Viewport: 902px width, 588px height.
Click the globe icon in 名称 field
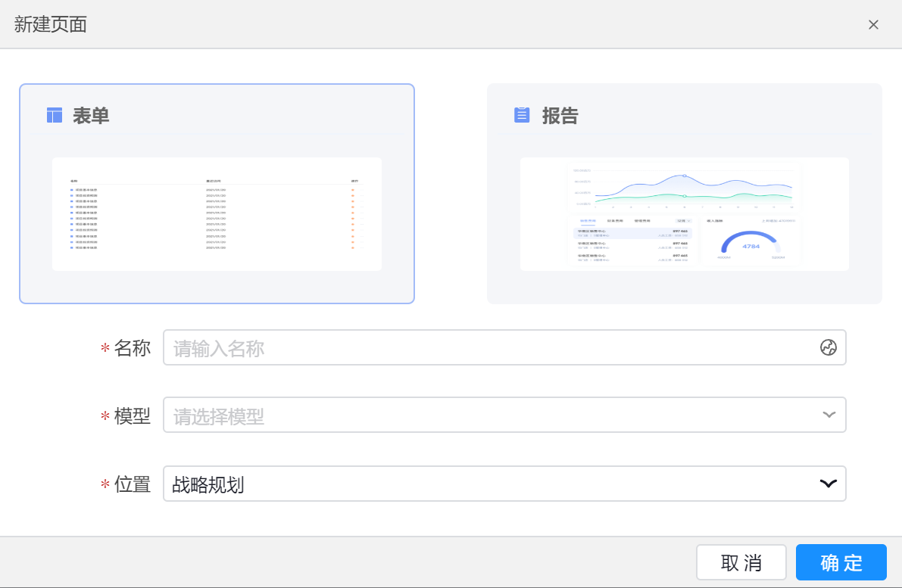(829, 347)
